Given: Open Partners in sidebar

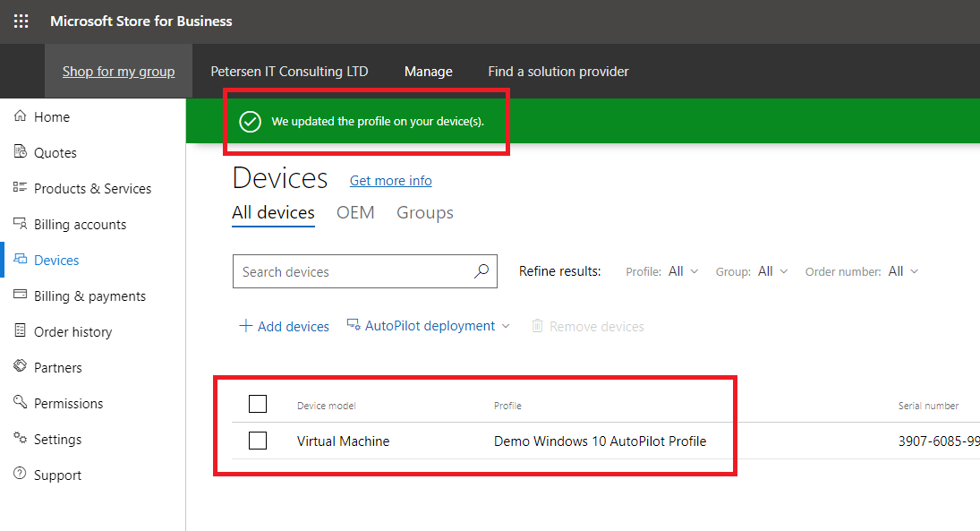Looking at the screenshot, I should click(x=57, y=368).
